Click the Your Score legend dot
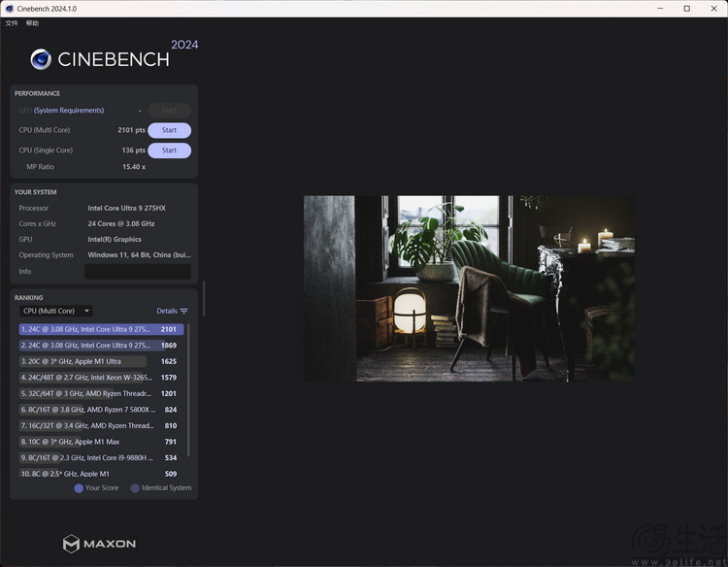Viewport: 728px width, 567px height. tap(79, 488)
